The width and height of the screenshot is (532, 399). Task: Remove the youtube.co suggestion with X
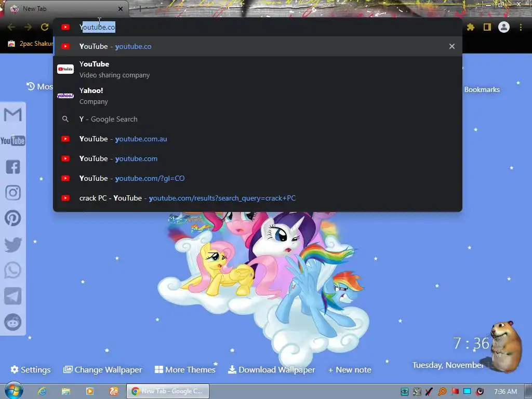[x=452, y=46]
